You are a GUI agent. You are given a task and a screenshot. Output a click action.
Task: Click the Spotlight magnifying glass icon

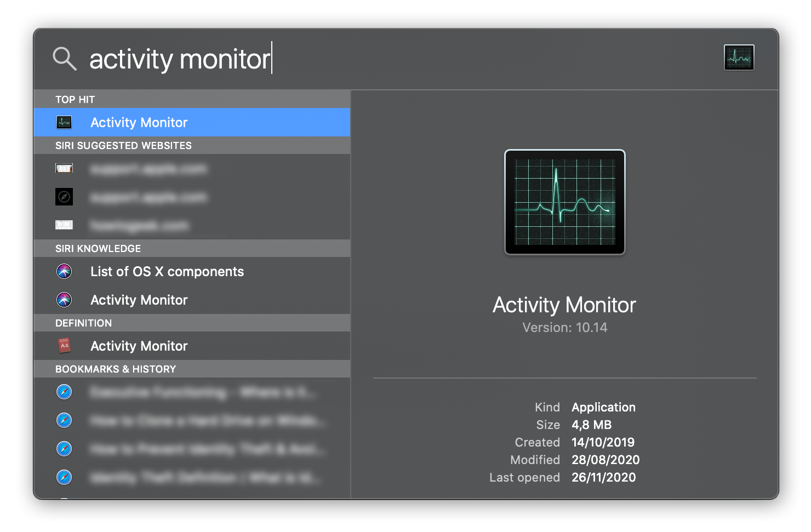click(64, 58)
